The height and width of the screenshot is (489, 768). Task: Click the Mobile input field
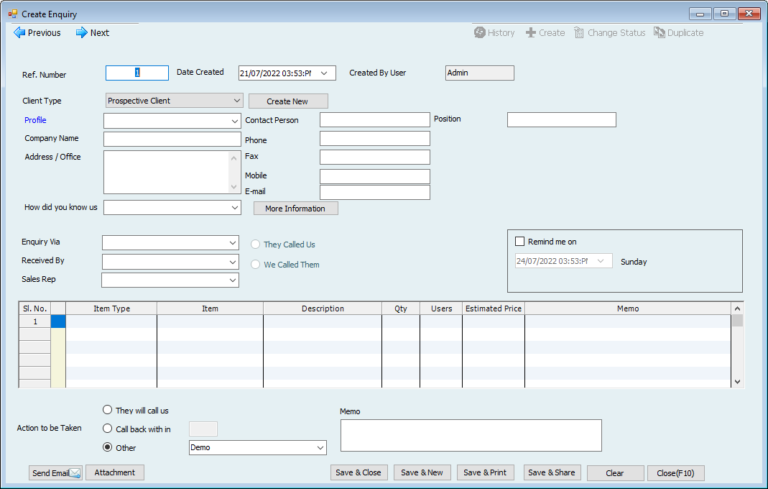click(375, 176)
